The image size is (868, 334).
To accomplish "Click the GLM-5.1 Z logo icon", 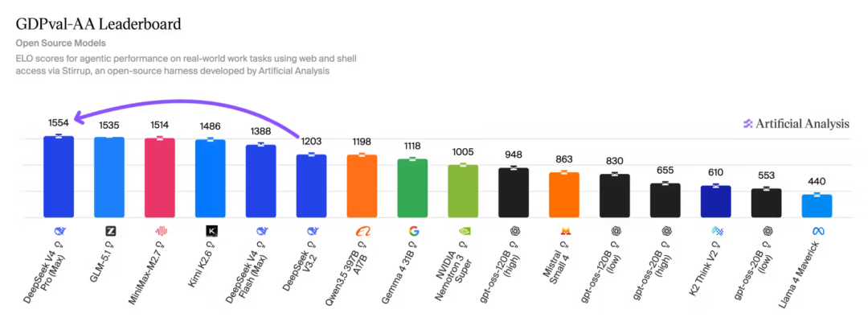I will coord(111,231).
